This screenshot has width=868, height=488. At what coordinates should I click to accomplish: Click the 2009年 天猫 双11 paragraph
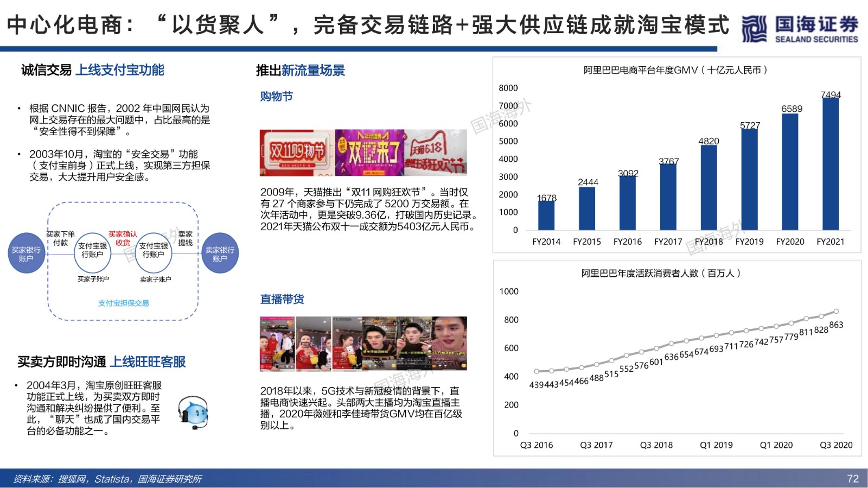pos(369,209)
